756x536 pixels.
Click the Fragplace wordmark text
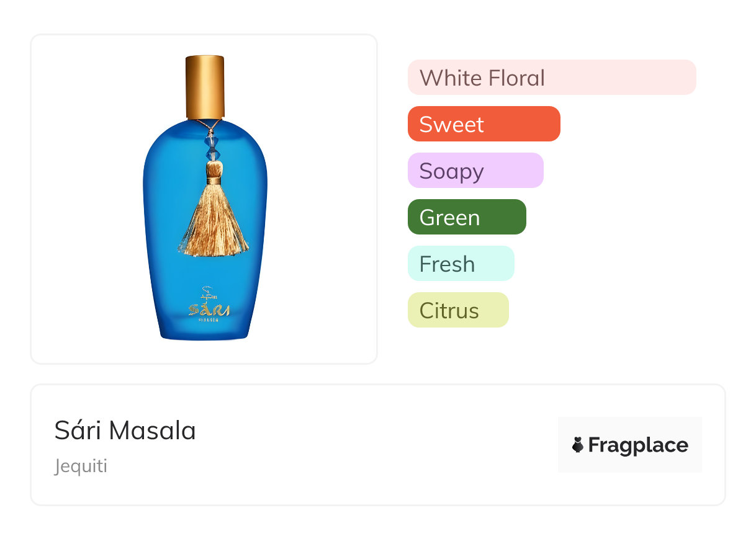coord(638,445)
